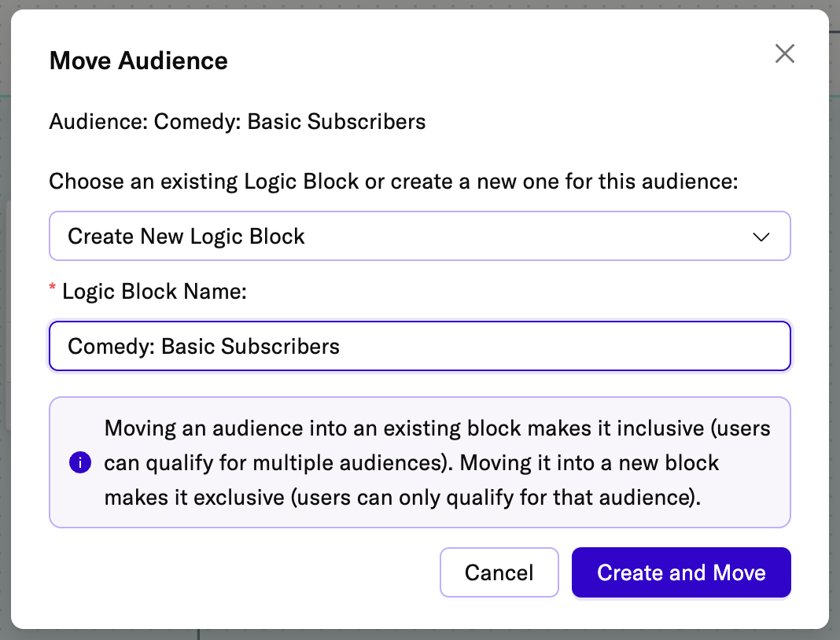Click the red required asterisk marker
This screenshot has height=640, width=840.
(x=52, y=288)
